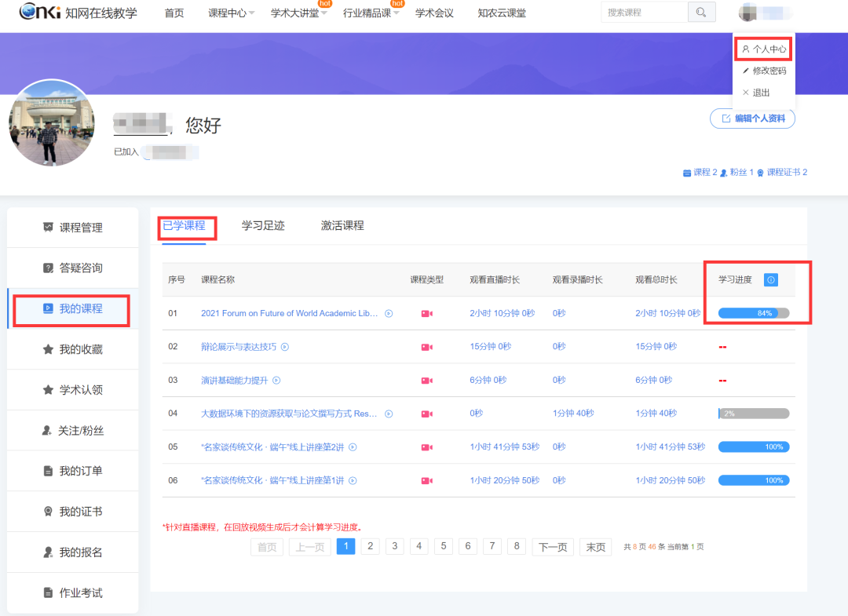This screenshot has height=616, width=848.
Task: Click play icon beside 大数据环境下 course
Action: pyautogui.click(x=389, y=414)
